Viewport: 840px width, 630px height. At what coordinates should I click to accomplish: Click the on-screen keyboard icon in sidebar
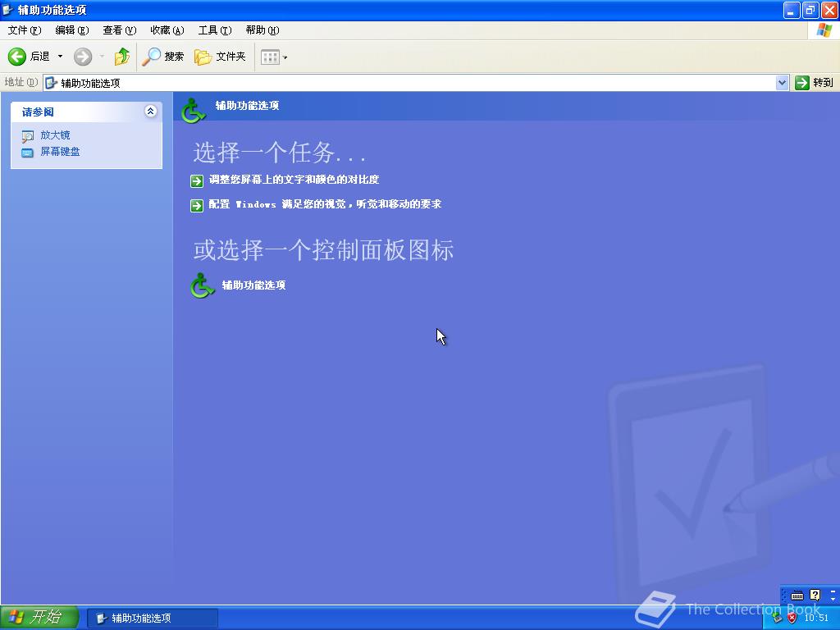[x=27, y=153]
